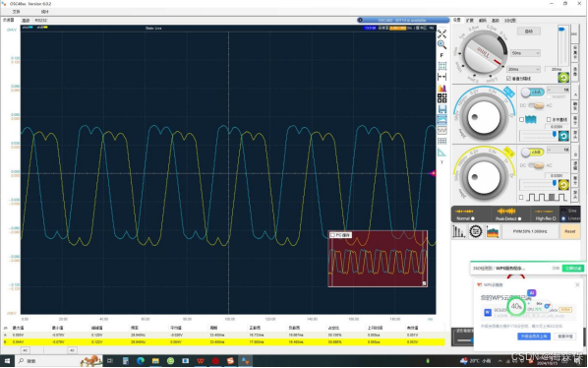This screenshot has width=588, height=368.
Task: Click the green timebase reset arrow
Action: point(563,78)
